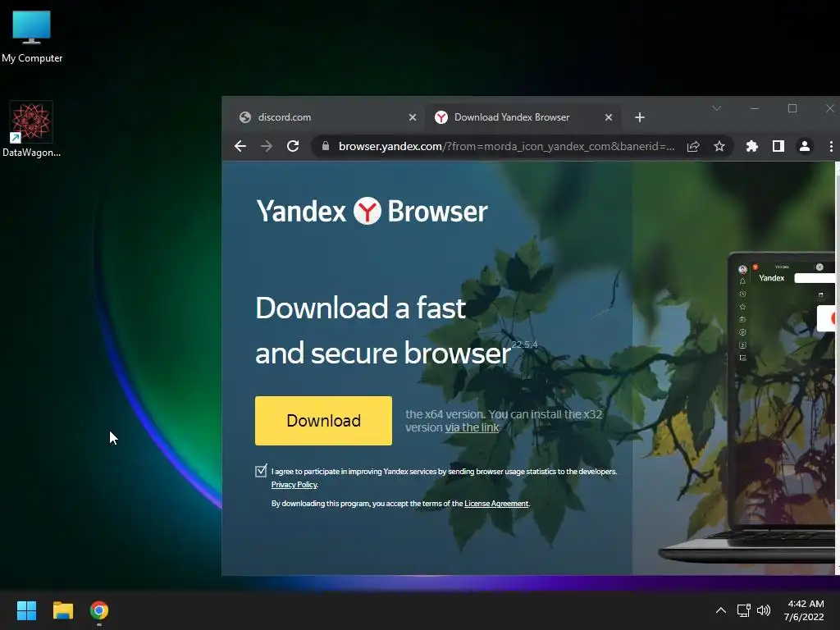
Task: Uncheck the usage statistics agreement checkbox
Action: pos(261,471)
